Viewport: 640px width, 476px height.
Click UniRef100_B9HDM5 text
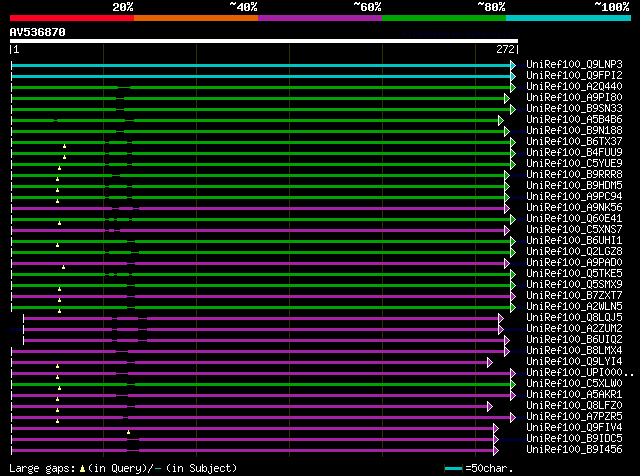(574, 186)
